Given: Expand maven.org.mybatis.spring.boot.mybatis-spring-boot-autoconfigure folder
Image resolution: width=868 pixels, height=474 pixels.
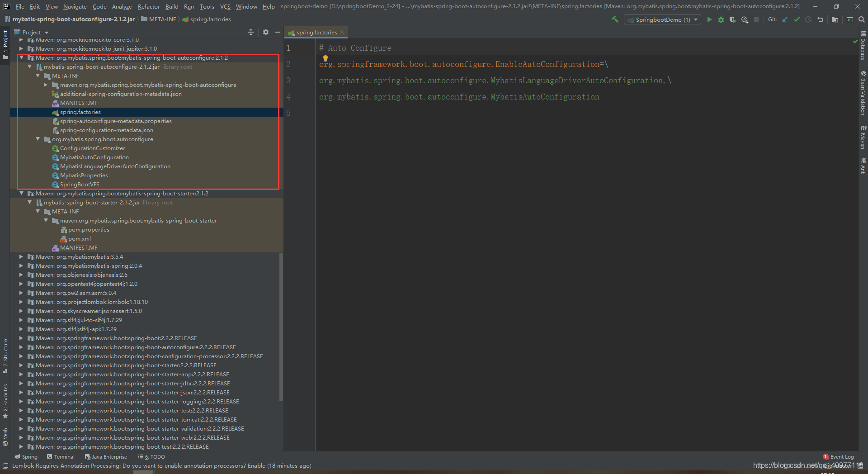Looking at the screenshot, I should click(46, 85).
